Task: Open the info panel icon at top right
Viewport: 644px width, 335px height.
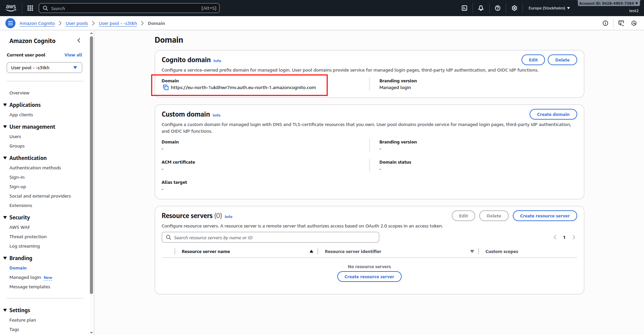Action: click(x=605, y=23)
